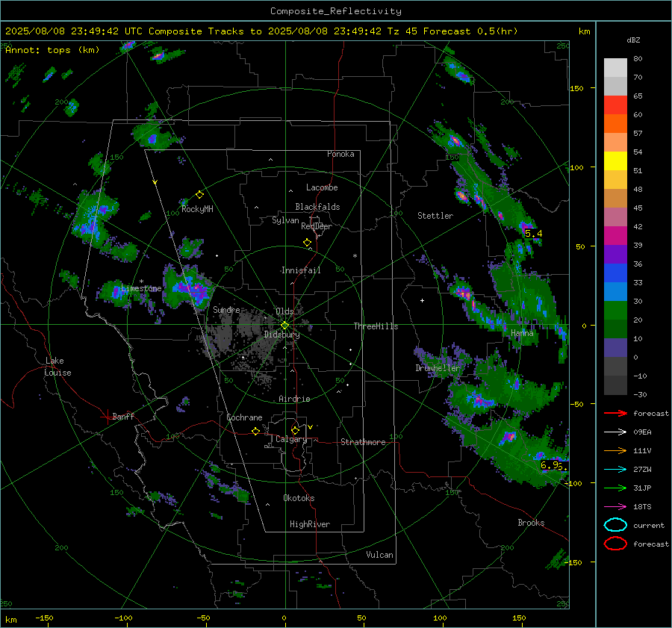Select the white 09EA track arrow
The image size is (672, 628).
[615, 432]
